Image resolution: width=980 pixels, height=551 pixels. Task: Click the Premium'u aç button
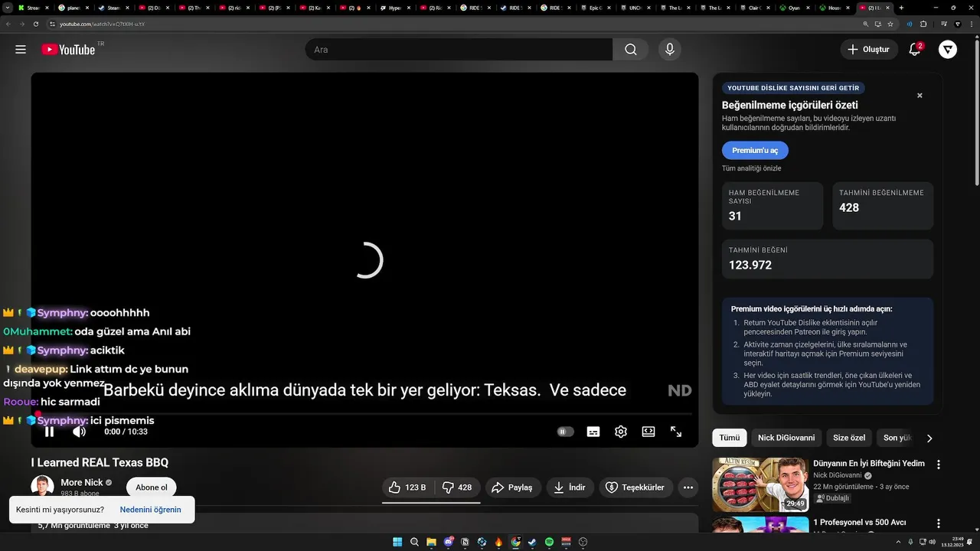(755, 151)
